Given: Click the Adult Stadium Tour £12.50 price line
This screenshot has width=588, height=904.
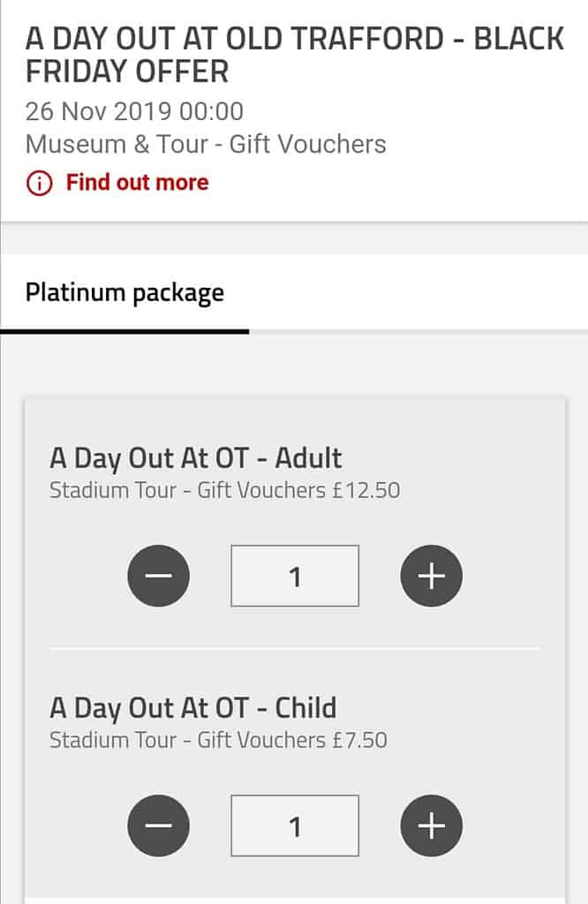Looking at the screenshot, I should (x=225, y=490).
